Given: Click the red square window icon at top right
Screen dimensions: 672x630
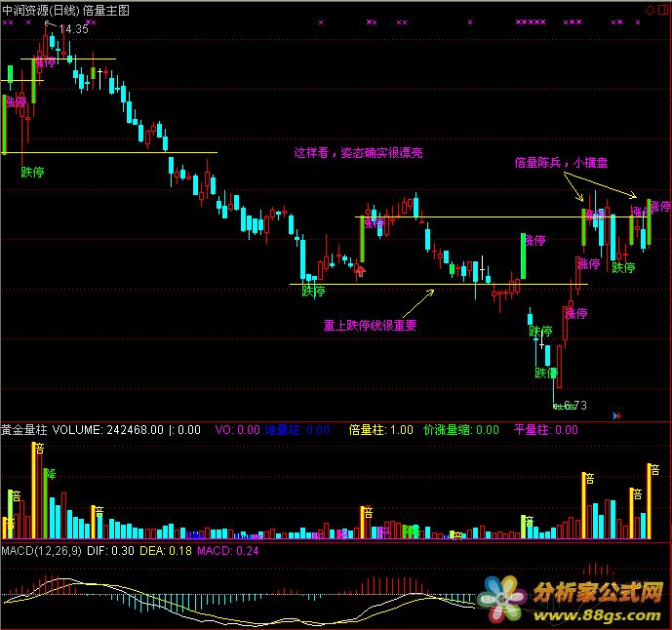Looking at the screenshot, I should [662, 11].
